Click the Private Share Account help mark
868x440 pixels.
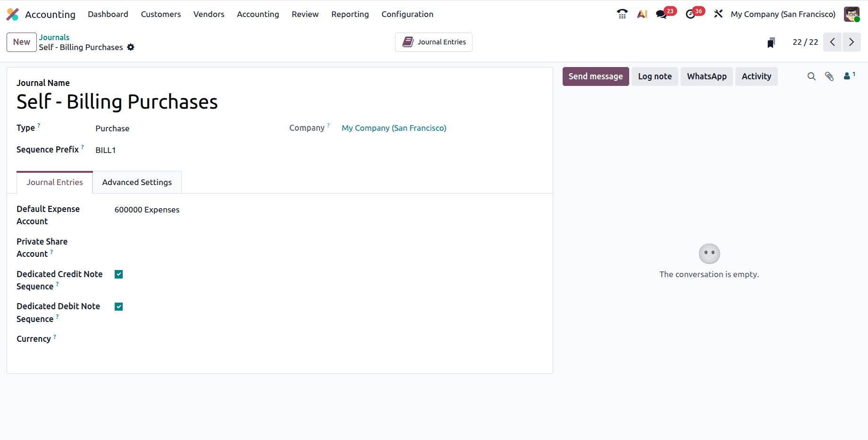pos(51,252)
